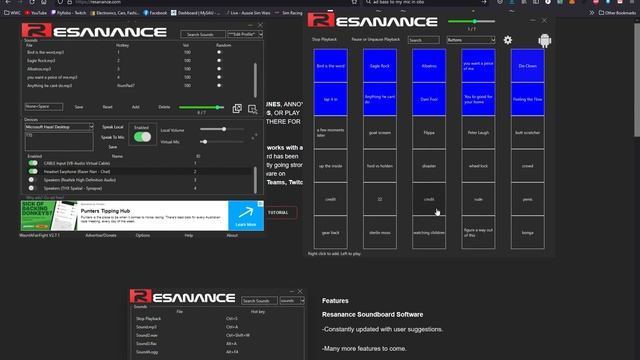Screen dimensions: 640x360
Task: Play the bongo soundboard button
Action: (527, 232)
